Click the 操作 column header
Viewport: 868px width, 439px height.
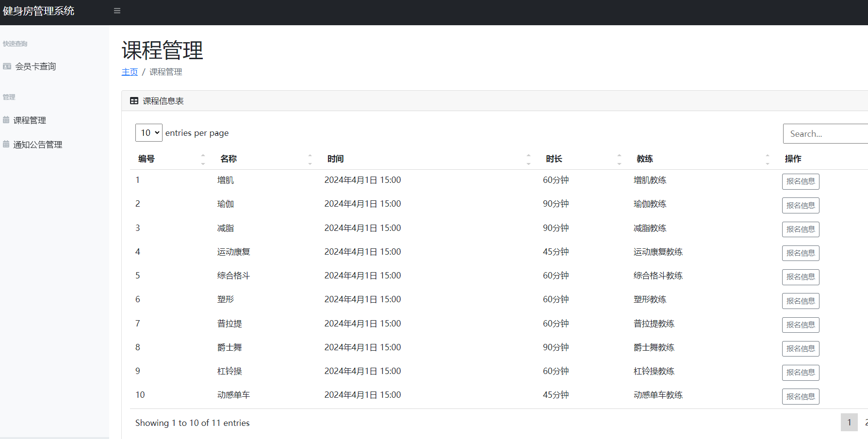pyautogui.click(x=793, y=159)
